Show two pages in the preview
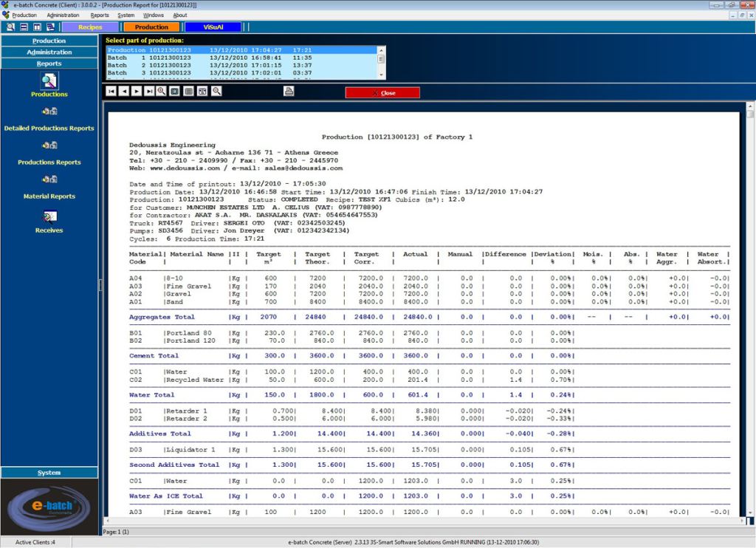Viewport: 756px width, 548px height. point(202,91)
